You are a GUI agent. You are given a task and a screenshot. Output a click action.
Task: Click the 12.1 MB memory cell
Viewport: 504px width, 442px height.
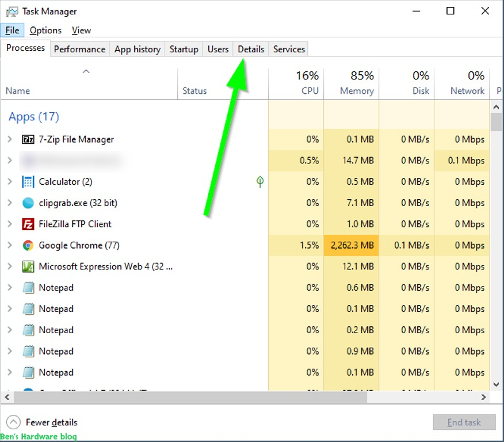point(352,266)
